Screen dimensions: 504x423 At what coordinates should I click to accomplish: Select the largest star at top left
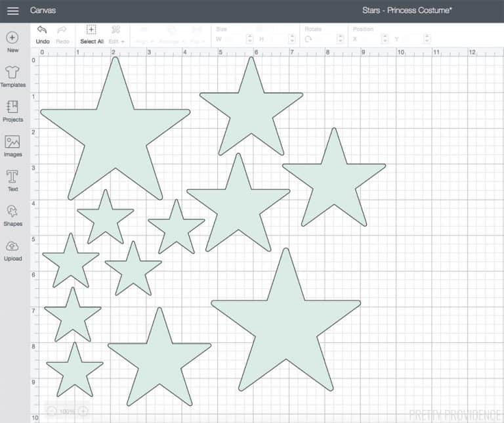[x=115, y=131]
